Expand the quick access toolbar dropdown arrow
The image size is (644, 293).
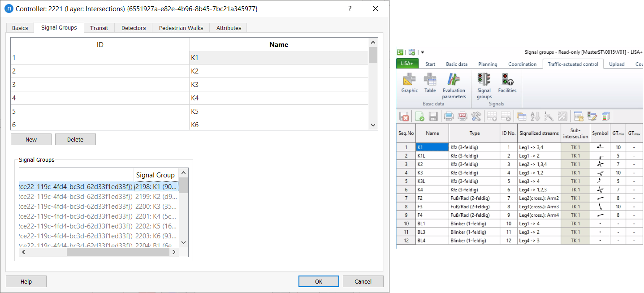click(x=422, y=52)
